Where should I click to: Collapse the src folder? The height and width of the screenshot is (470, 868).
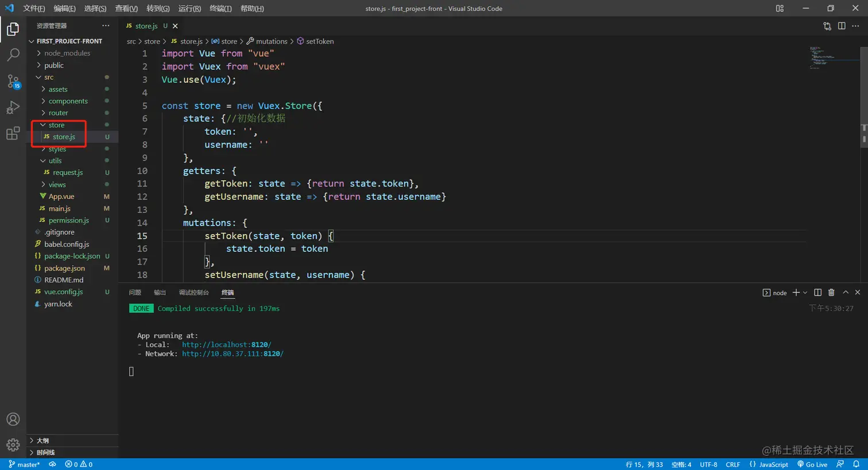click(x=48, y=77)
